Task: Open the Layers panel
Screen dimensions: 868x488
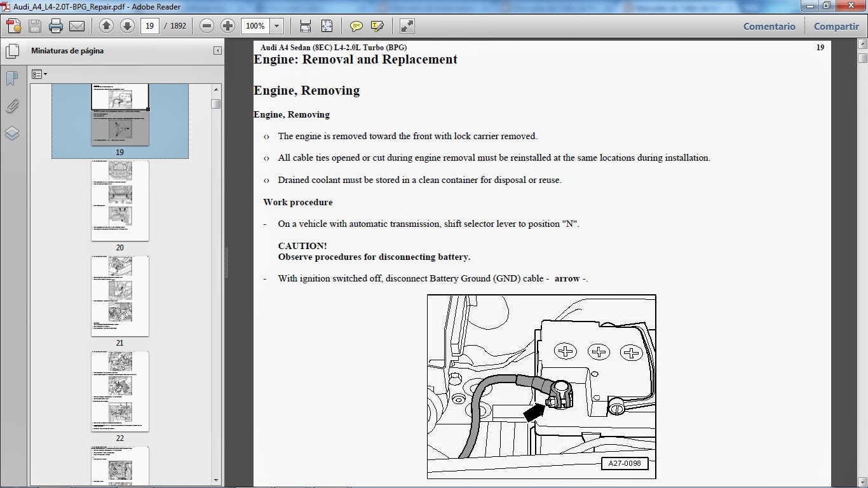Action: click(12, 133)
